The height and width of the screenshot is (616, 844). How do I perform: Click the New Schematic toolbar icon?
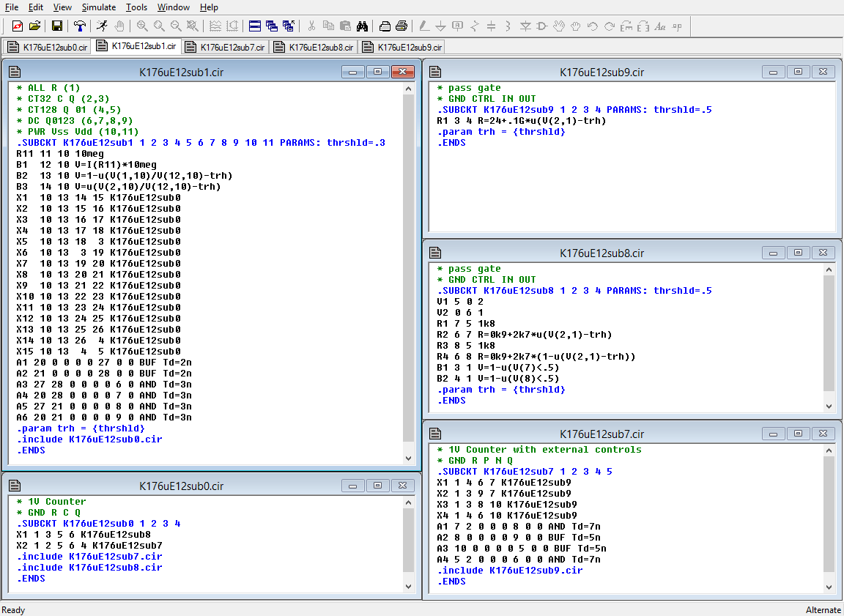pyautogui.click(x=18, y=26)
